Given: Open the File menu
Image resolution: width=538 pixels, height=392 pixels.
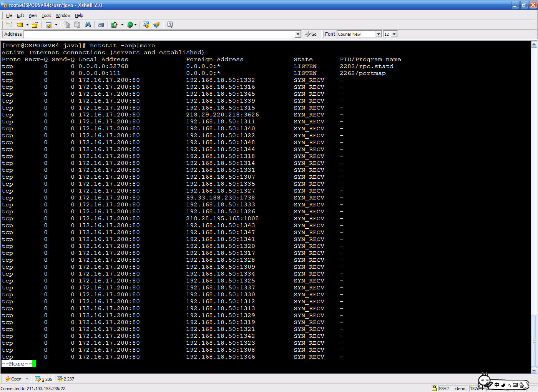Looking at the screenshot, I should coord(9,15).
